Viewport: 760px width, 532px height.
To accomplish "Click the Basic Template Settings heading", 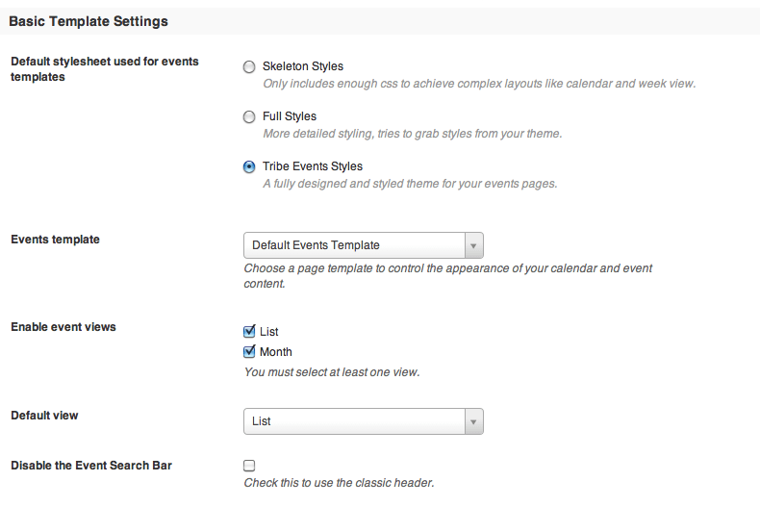I will (89, 21).
